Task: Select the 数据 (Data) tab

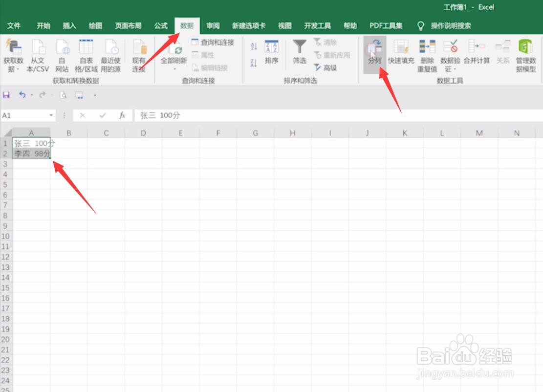Action: click(187, 25)
